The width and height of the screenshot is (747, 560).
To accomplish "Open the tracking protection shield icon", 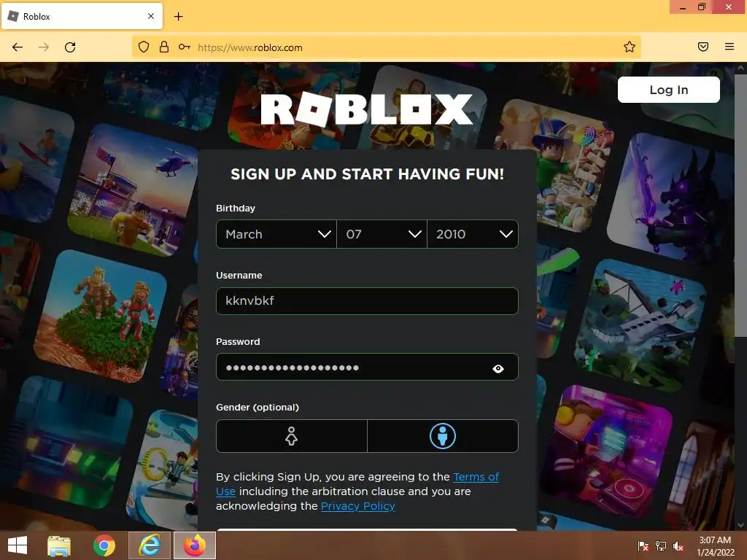I will (x=144, y=47).
